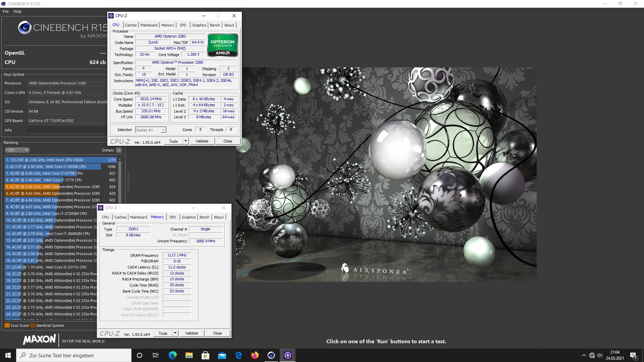Open the Mail app from the taskbar
This screenshot has height=362, width=644.
[x=222, y=355]
